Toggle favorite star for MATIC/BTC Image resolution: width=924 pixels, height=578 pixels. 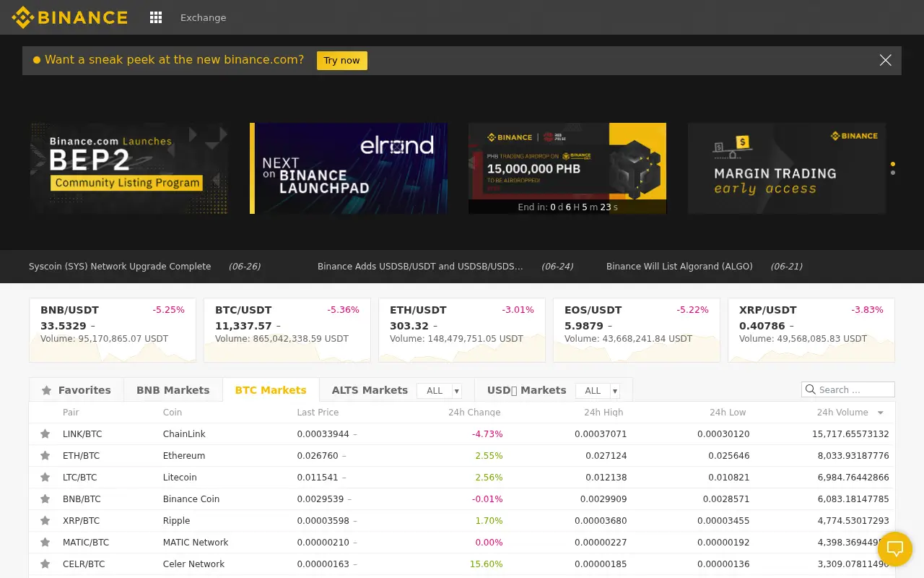click(x=45, y=543)
